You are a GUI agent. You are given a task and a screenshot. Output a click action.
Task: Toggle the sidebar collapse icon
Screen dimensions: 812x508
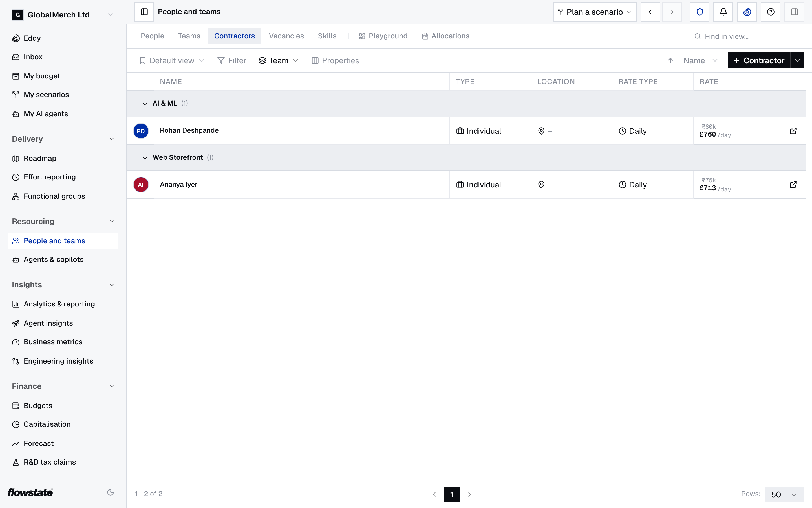pos(144,12)
